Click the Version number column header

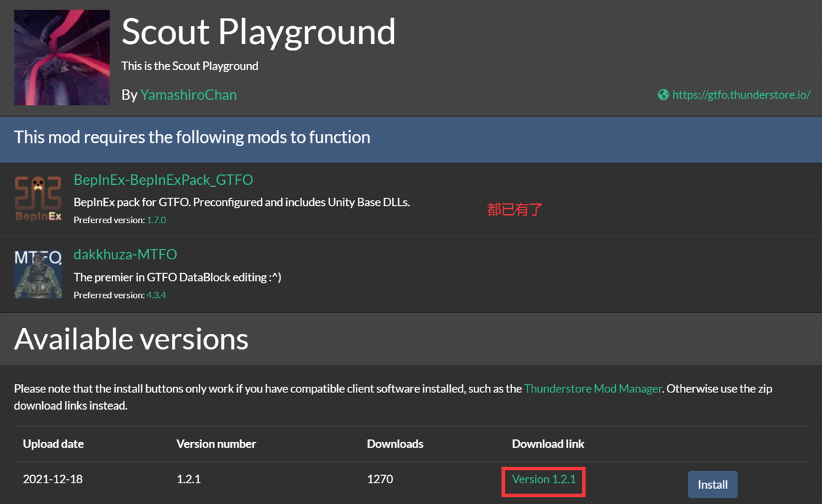point(216,444)
